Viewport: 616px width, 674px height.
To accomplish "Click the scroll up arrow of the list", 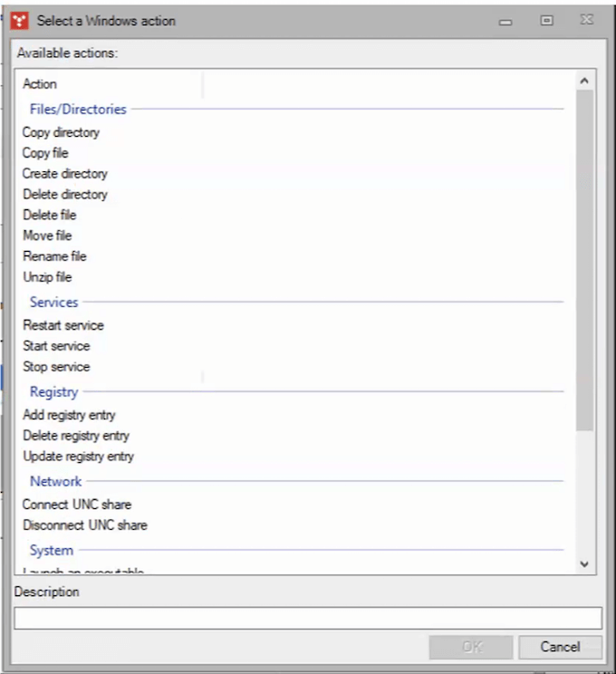I will point(584,81).
